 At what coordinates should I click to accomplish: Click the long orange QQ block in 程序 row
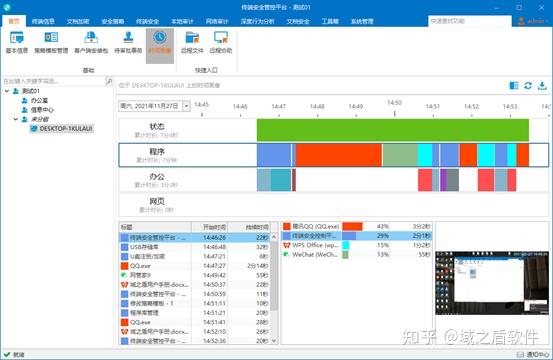(x=339, y=155)
